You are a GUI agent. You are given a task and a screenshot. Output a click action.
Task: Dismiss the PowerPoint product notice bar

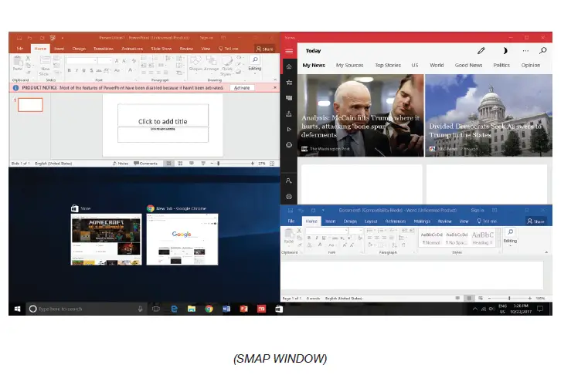[x=275, y=87]
